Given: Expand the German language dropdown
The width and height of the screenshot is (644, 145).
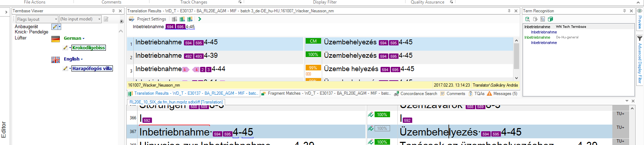Looking at the screenshot, I should 83,38.
